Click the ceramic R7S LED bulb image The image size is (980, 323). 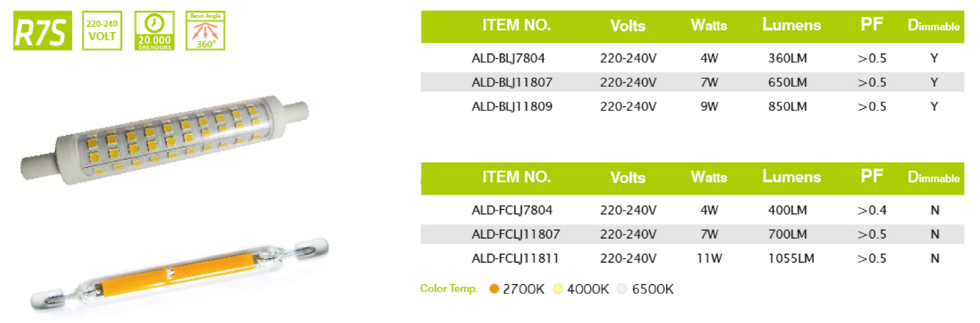click(164, 141)
